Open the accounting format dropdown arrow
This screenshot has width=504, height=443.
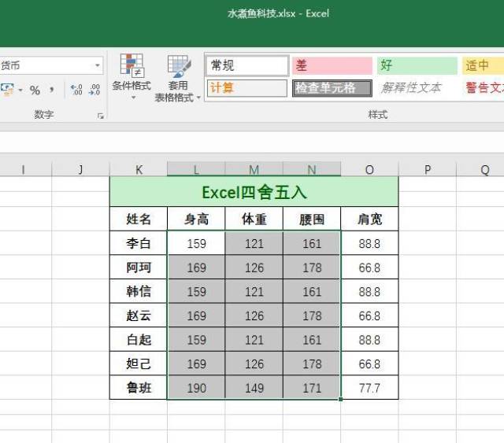point(20,90)
